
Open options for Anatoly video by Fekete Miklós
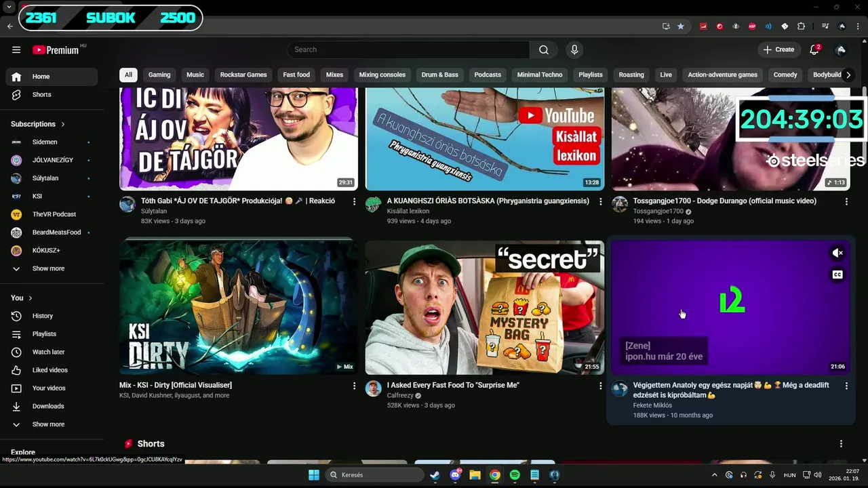coord(846,386)
